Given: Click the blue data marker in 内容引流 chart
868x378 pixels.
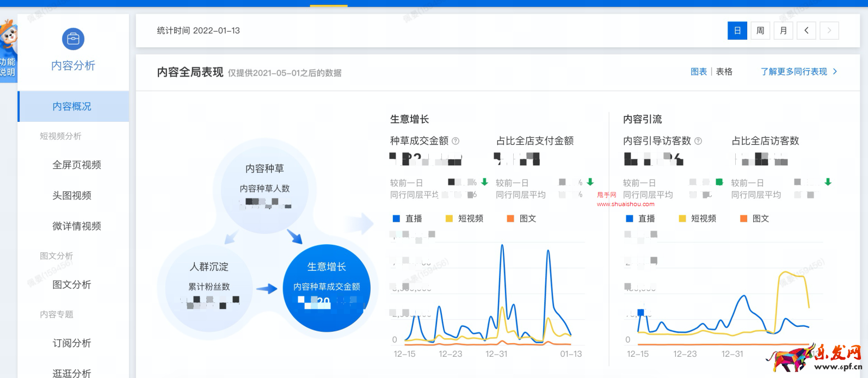Looking at the screenshot, I should (641, 312).
